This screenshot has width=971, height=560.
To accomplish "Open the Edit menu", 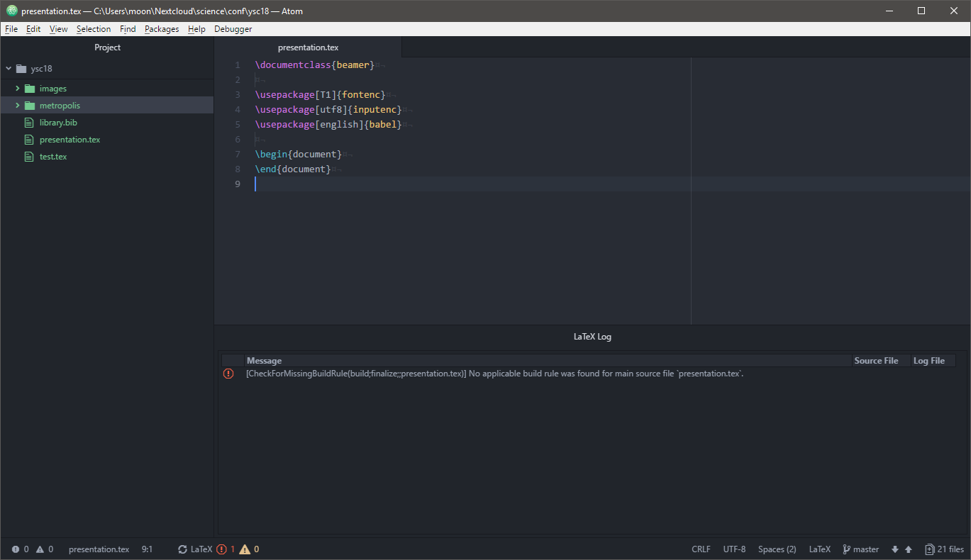I will [33, 29].
